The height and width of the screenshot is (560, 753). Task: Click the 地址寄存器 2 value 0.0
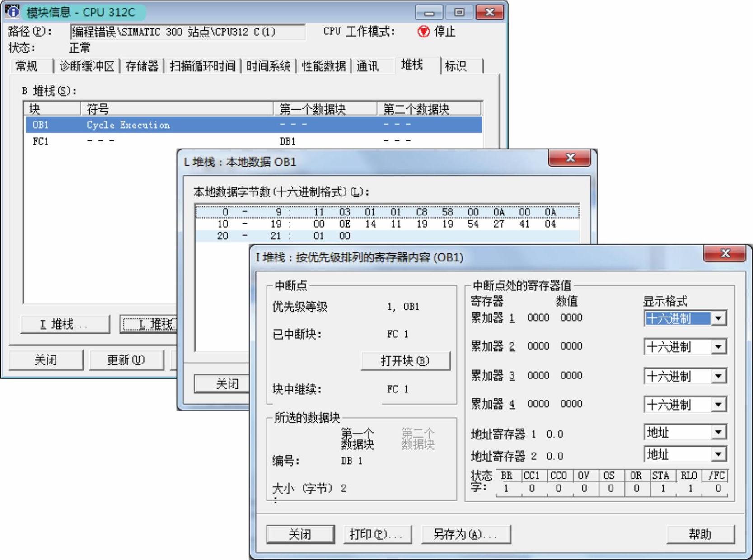pyautogui.click(x=555, y=456)
